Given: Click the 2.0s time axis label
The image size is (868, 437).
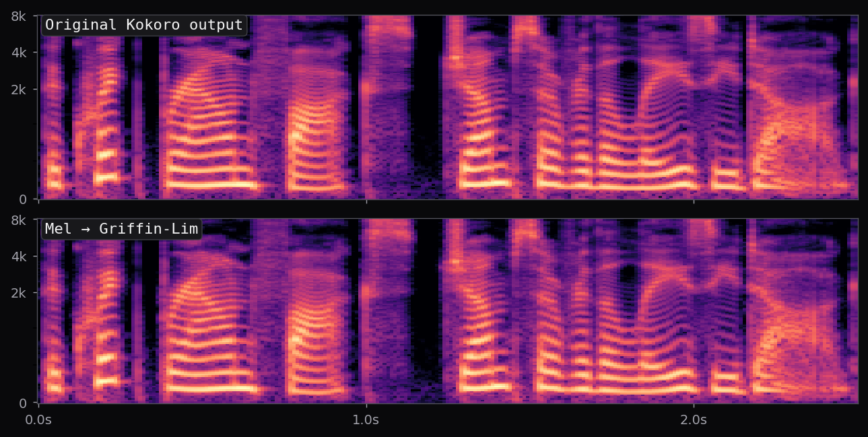Looking at the screenshot, I should [x=694, y=420].
